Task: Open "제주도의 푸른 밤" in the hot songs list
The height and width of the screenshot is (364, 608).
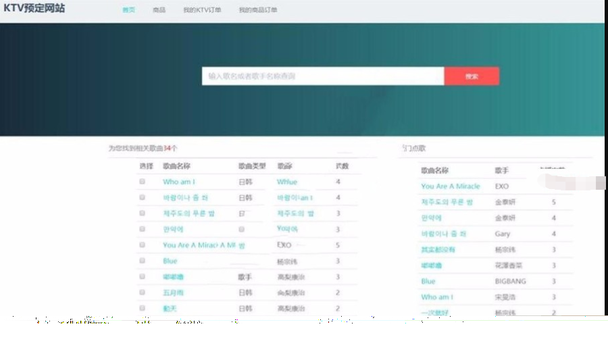Action: [x=447, y=202]
